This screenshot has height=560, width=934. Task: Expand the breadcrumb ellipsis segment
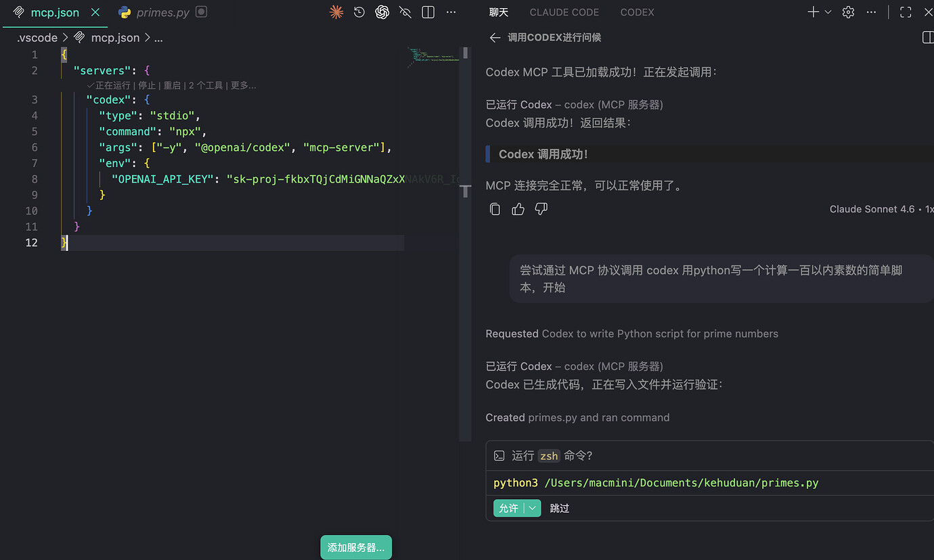(158, 38)
